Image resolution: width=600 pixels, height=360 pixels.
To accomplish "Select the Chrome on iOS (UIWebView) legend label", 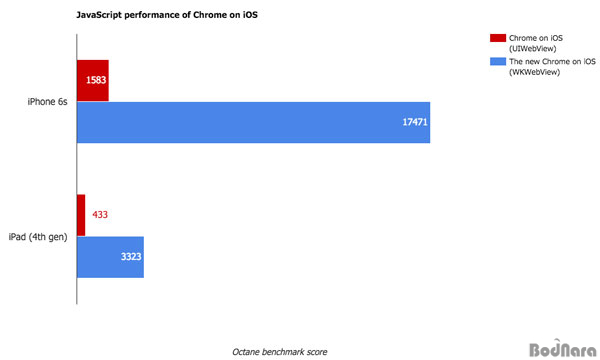I will 536,43.
